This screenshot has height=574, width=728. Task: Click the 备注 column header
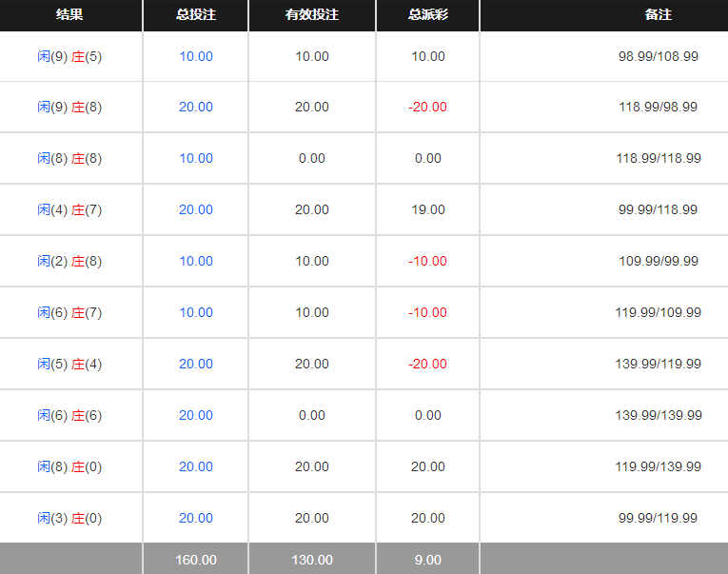point(659,15)
